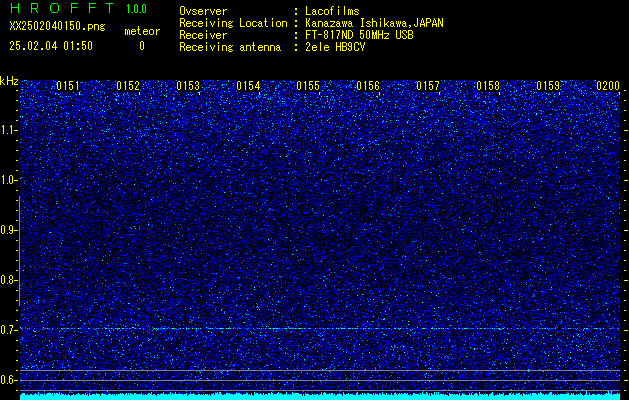
Task: Click the Receiving Location label
Action: (x=233, y=23)
